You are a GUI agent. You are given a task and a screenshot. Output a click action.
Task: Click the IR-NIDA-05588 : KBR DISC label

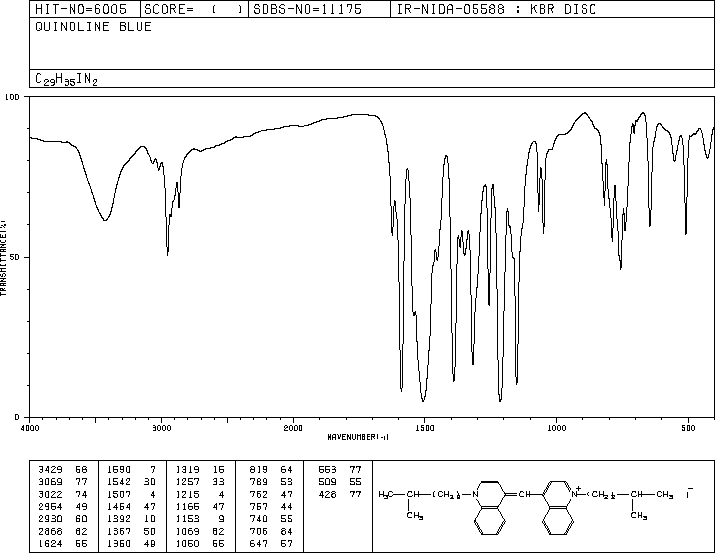pyautogui.click(x=496, y=9)
